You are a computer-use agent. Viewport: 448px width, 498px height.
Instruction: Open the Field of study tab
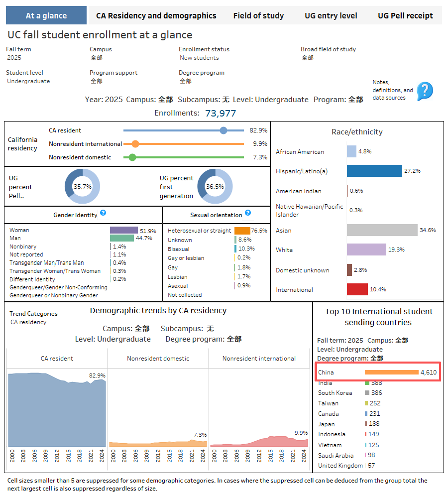(258, 15)
